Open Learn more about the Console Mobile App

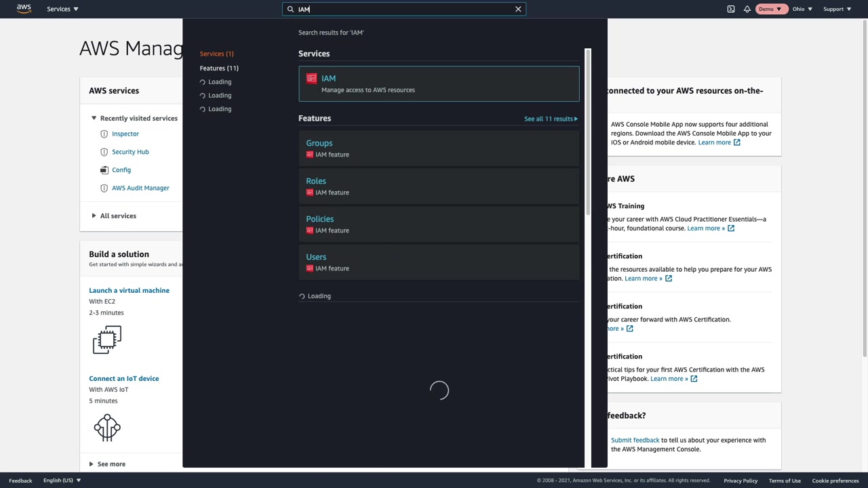click(719, 142)
